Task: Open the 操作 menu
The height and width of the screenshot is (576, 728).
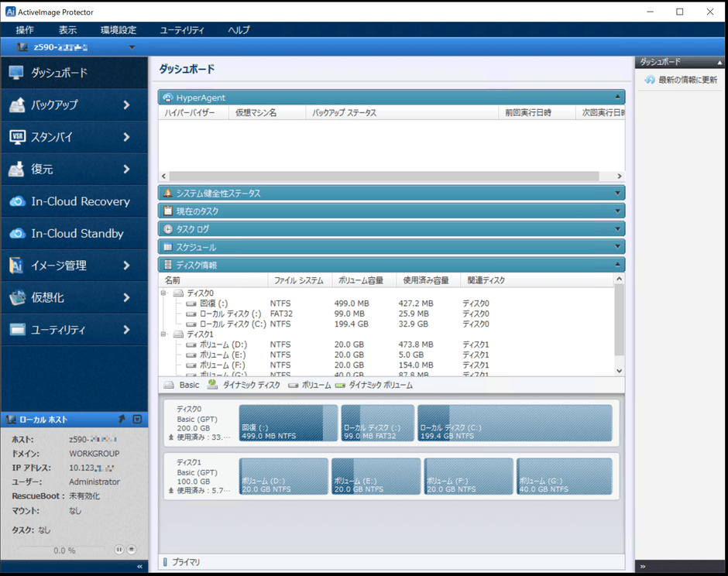Action: (25, 29)
